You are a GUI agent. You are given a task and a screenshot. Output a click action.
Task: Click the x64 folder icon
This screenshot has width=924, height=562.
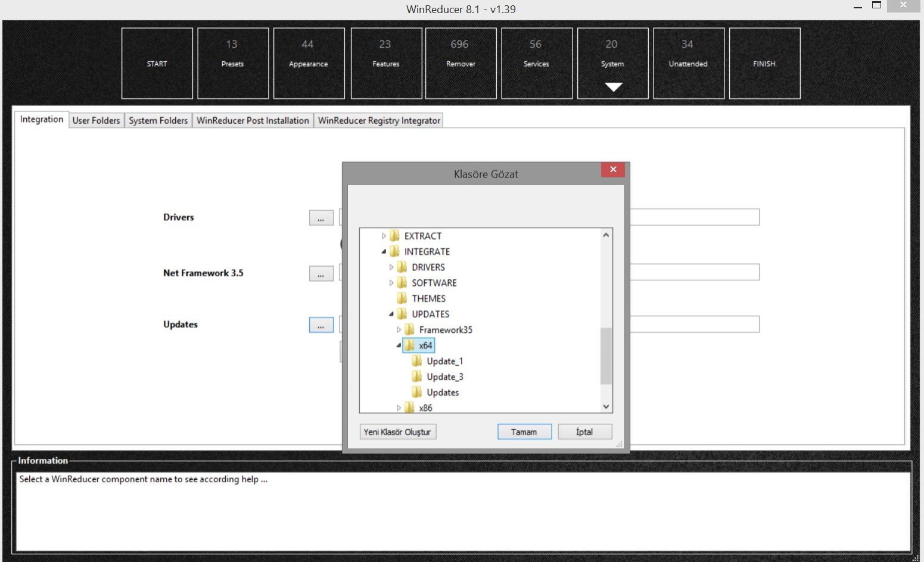click(x=409, y=345)
